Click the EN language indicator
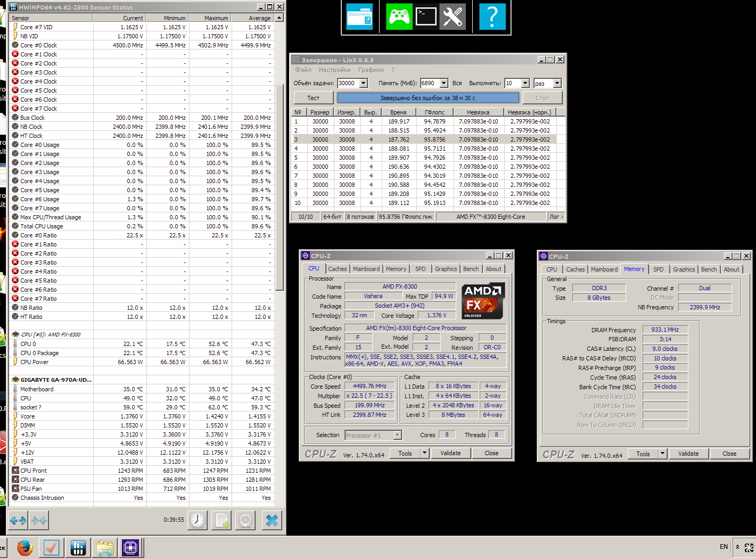Screen dimensions: 756x559 coord(724,547)
